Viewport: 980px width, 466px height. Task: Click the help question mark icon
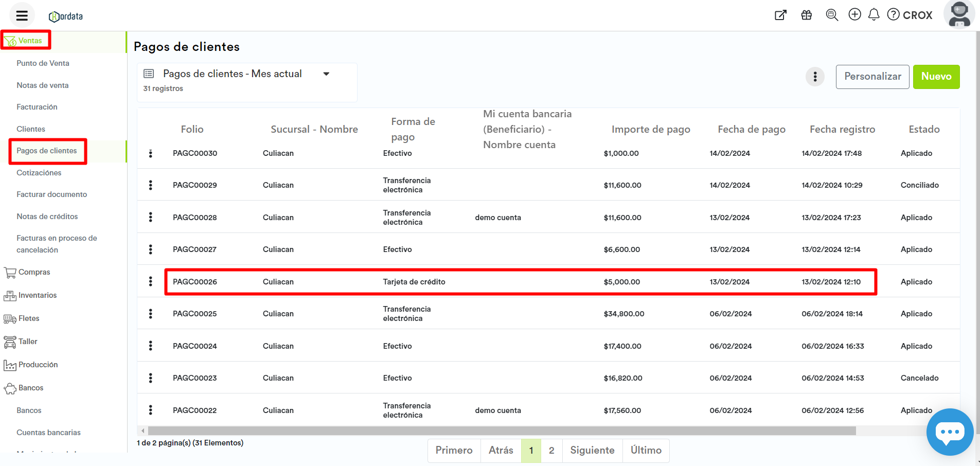(894, 14)
